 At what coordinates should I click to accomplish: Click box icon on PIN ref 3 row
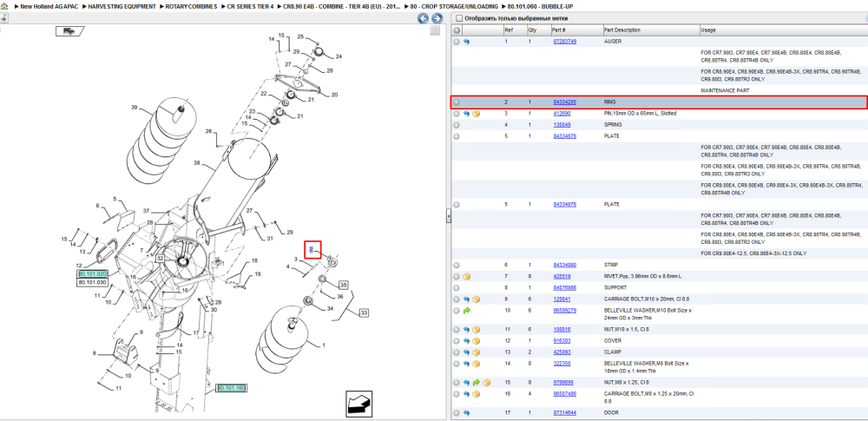click(476, 114)
